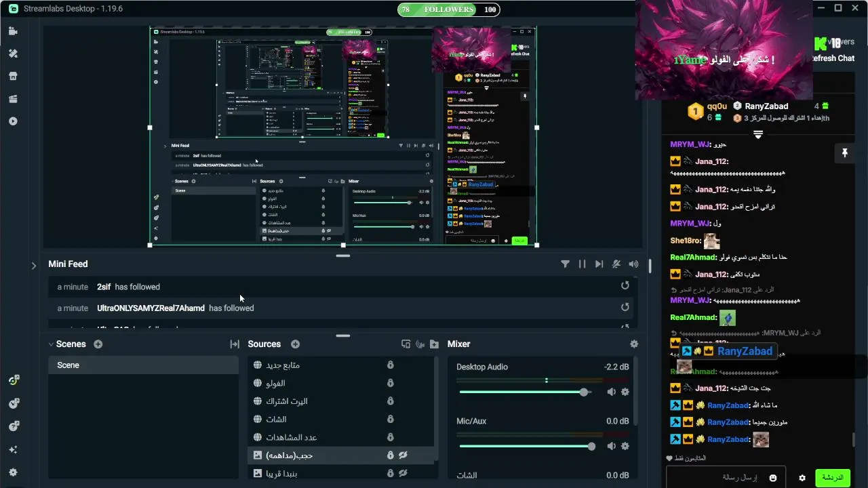Open Mixer advanced audio settings gear
This screenshot has width=868, height=488.
(x=634, y=344)
